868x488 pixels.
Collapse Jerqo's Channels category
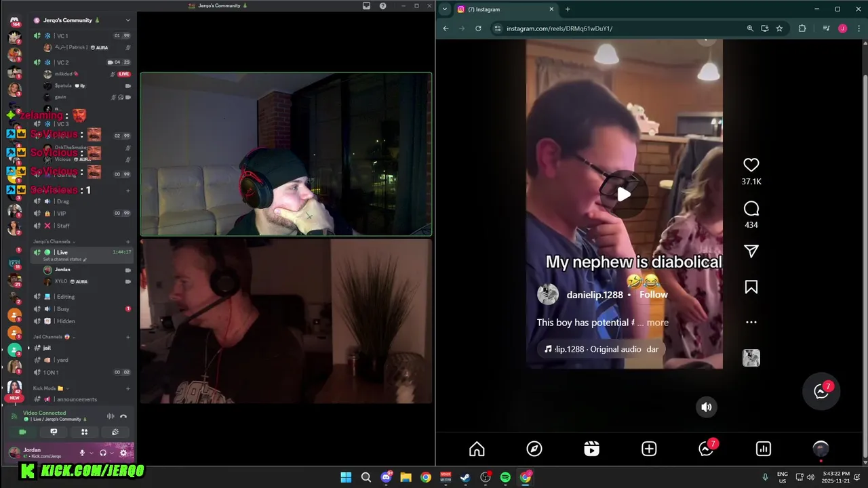[54, 241]
